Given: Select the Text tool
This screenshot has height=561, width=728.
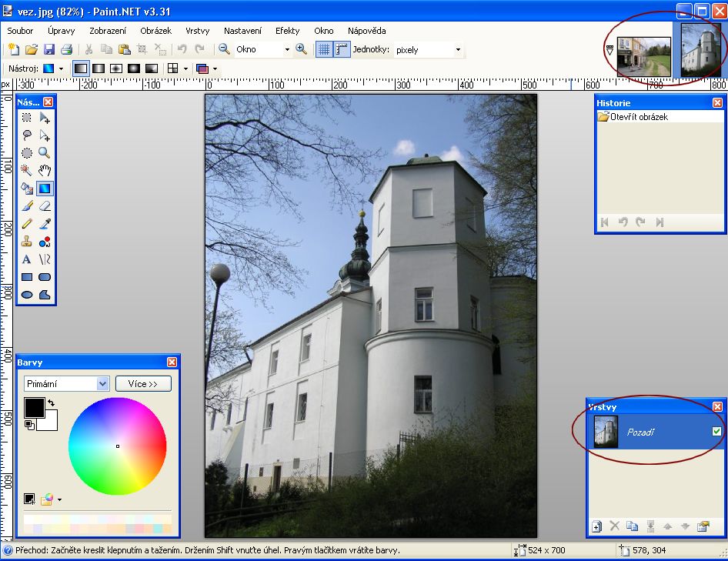Looking at the screenshot, I should (x=26, y=259).
